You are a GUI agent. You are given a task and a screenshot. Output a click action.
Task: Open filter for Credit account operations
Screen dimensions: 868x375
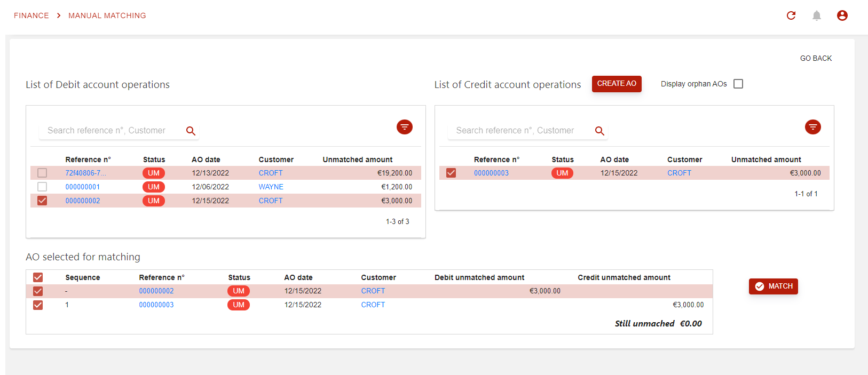coord(813,127)
